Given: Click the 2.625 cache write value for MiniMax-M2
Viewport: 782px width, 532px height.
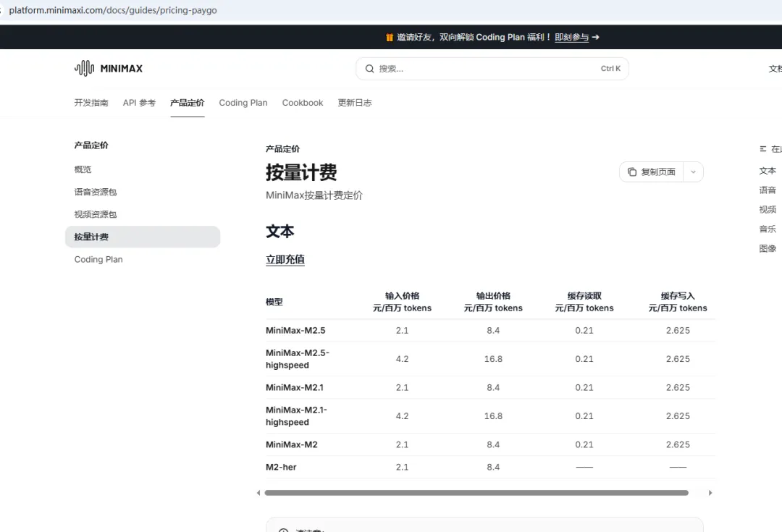Looking at the screenshot, I should 678,444.
